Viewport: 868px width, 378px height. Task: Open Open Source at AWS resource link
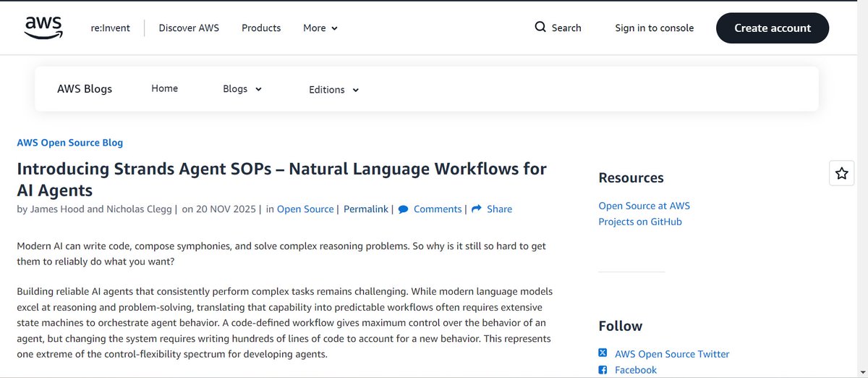tap(644, 206)
